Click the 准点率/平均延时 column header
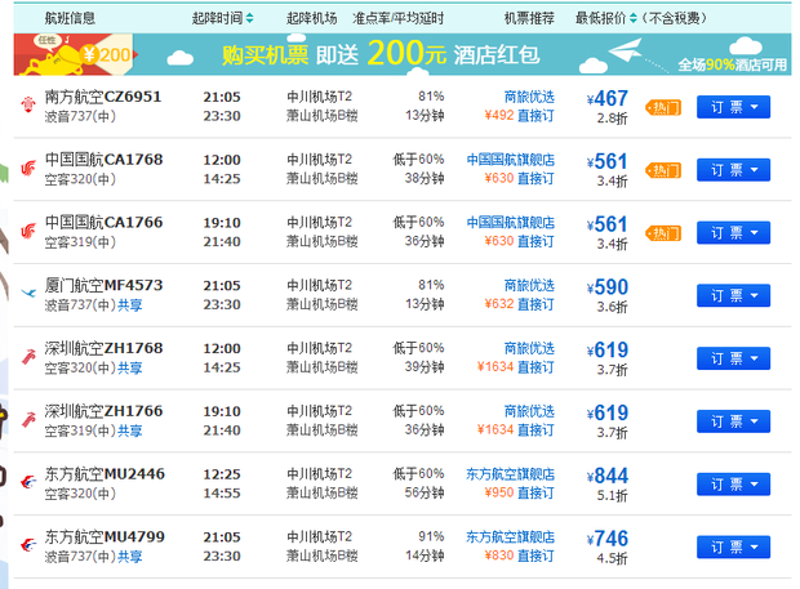 (398, 18)
